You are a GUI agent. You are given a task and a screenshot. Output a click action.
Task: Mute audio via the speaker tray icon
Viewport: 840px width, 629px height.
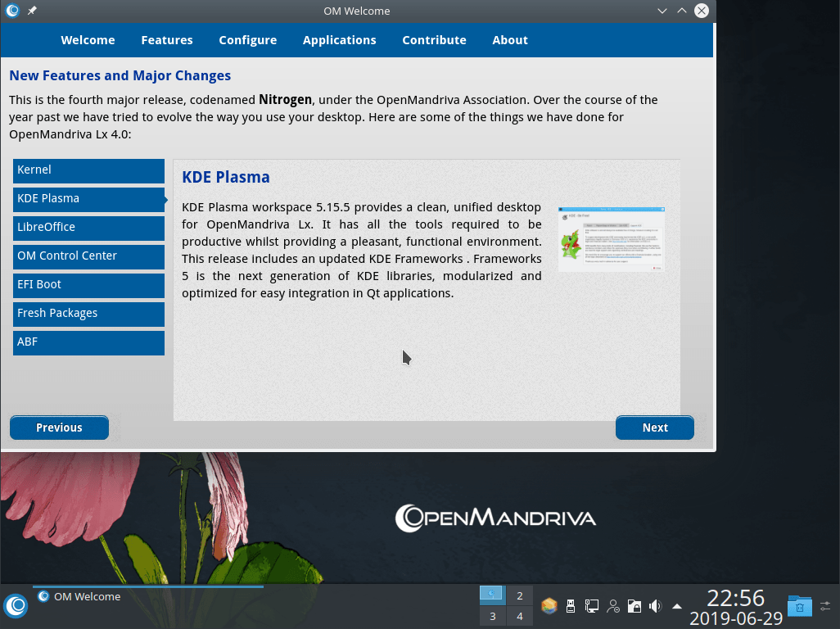click(x=655, y=606)
